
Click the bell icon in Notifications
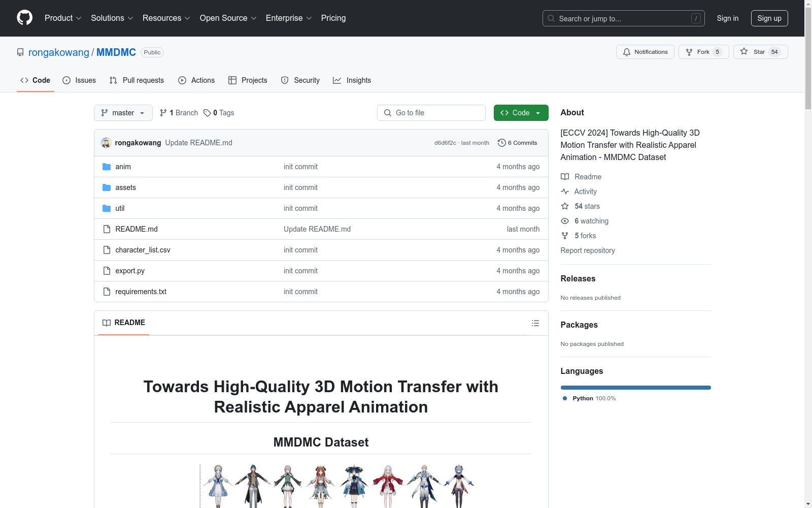[x=627, y=52]
